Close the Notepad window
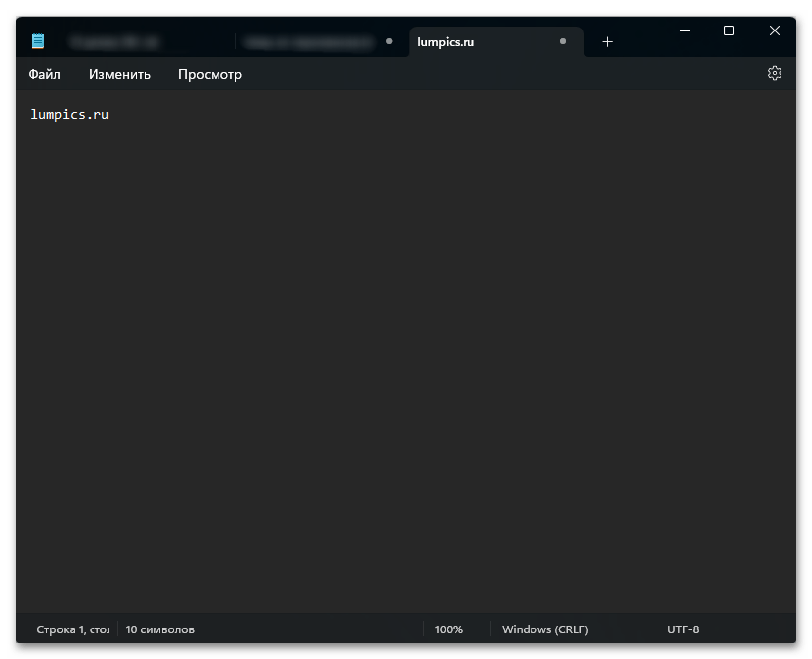The image size is (812, 659). (x=775, y=31)
